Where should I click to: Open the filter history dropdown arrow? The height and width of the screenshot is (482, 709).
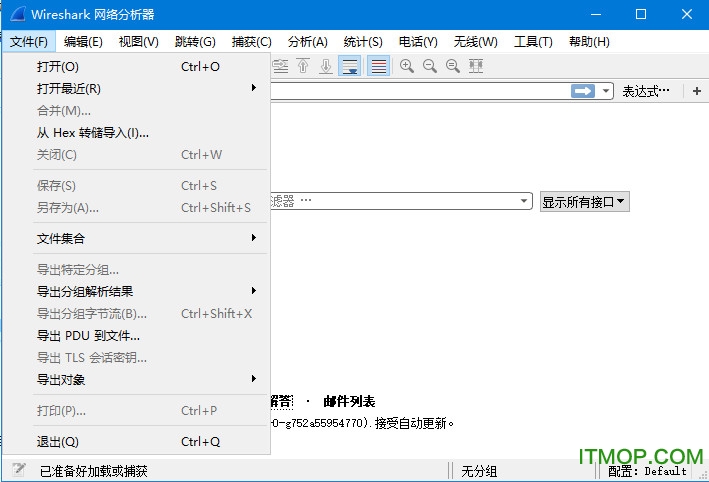coord(606,91)
